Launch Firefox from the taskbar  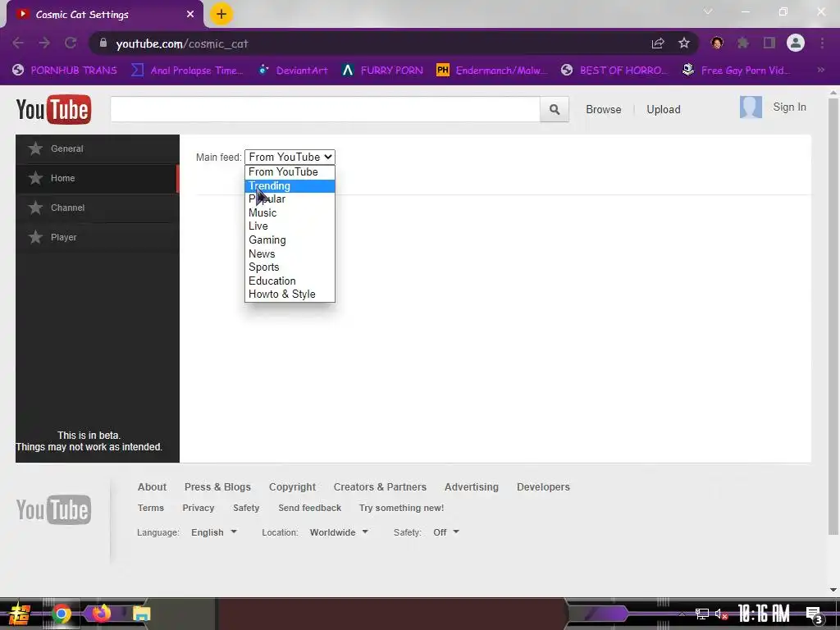click(101, 614)
